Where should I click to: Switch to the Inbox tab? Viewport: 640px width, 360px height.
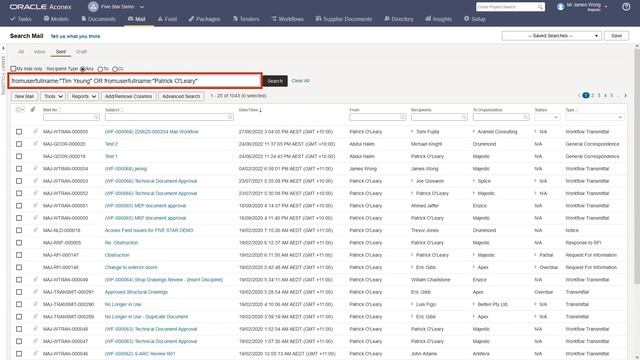click(x=40, y=52)
